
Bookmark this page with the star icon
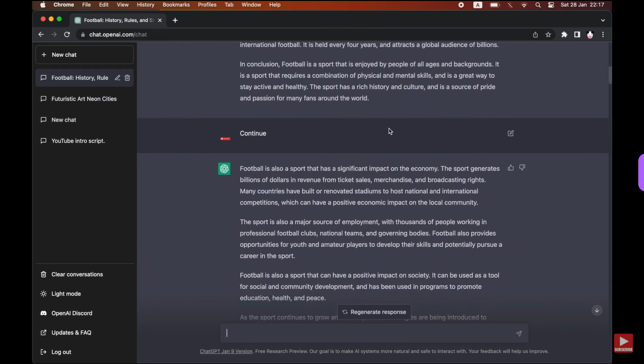coord(548,35)
